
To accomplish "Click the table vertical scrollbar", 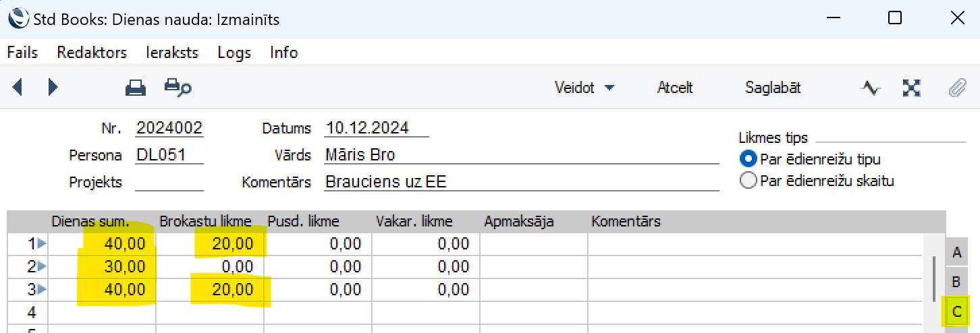I will pyautogui.click(x=935, y=279).
